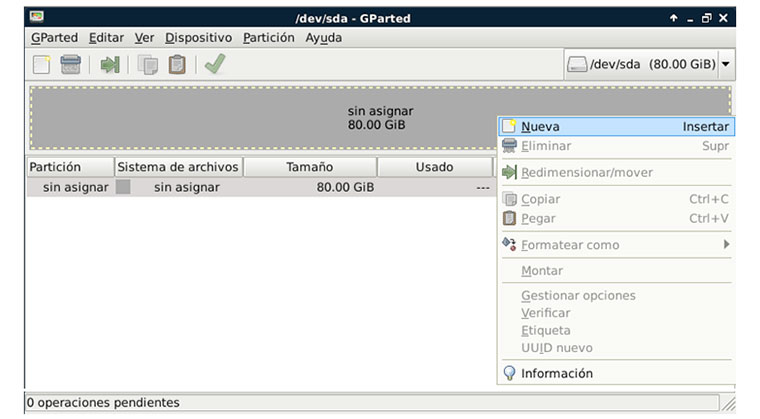The height and width of the screenshot is (419, 760).
Task: Sort by Sistema de archivos column header
Action: click(x=178, y=167)
